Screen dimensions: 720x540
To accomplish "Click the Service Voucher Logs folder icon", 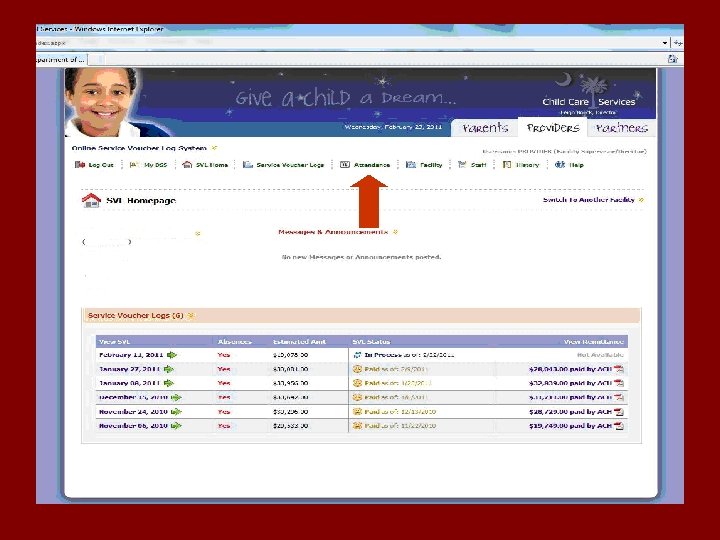I will (248, 164).
